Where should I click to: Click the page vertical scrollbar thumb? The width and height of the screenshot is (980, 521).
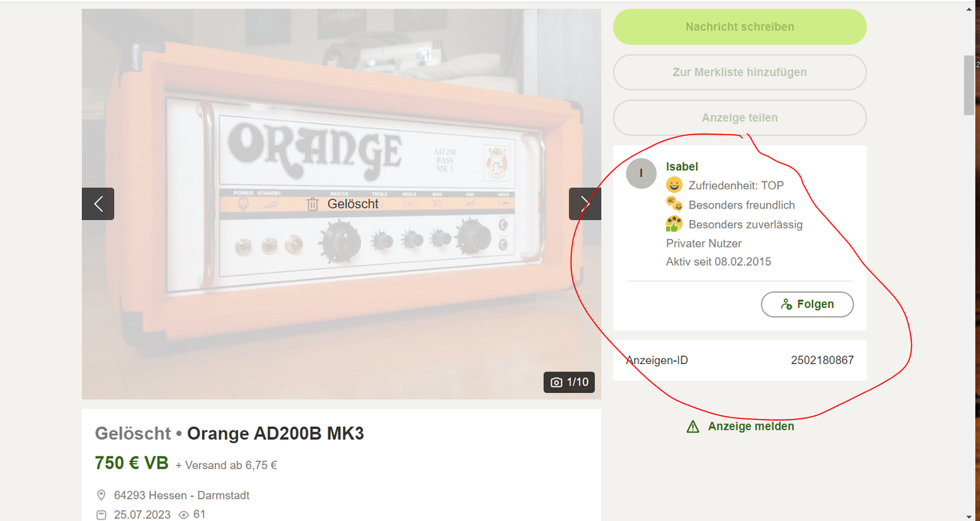(x=969, y=84)
